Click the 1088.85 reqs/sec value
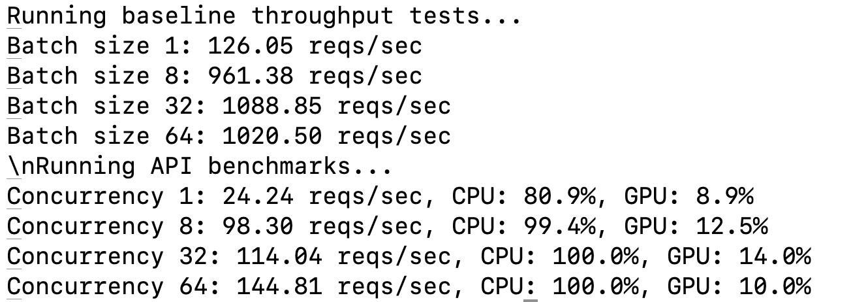The width and height of the screenshot is (868, 302). coord(337,106)
